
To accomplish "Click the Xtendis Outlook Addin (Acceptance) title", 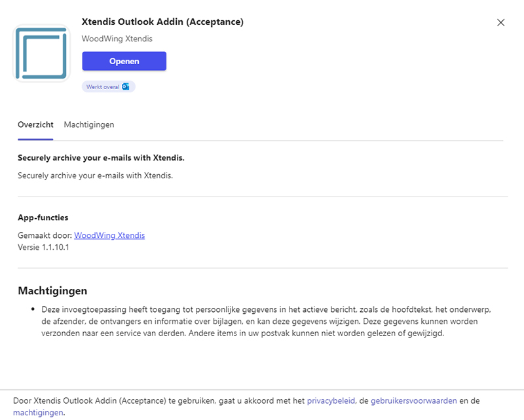I will click(162, 22).
